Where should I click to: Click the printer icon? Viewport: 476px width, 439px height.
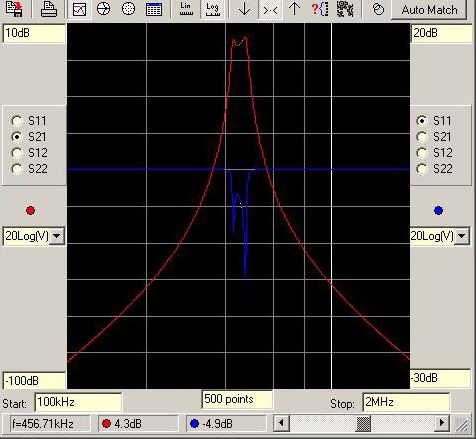pos(49,9)
